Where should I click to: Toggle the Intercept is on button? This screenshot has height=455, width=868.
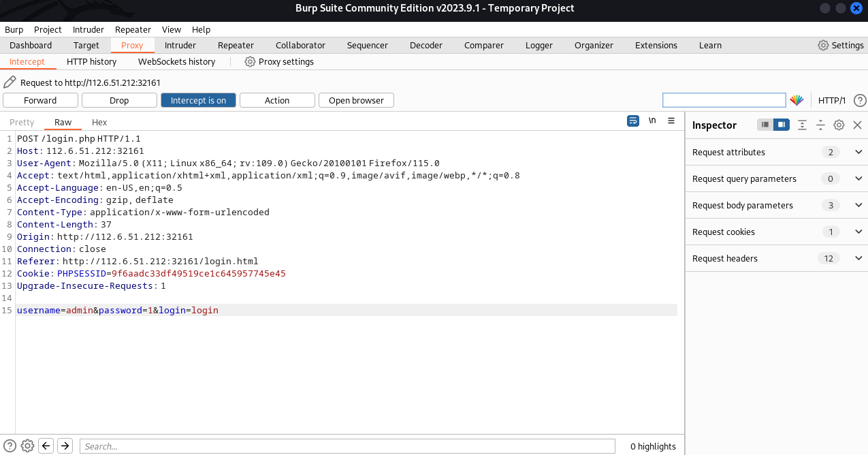[198, 100]
